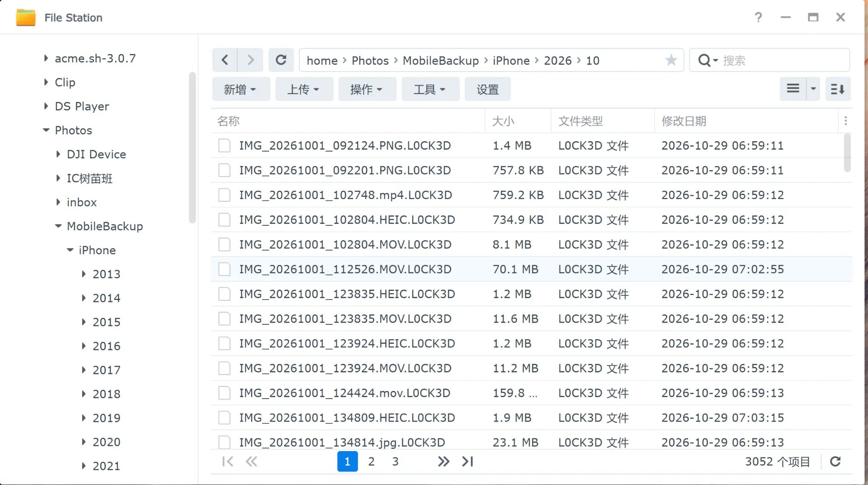Go to page 2 of file list
Viewport: 868px width, 485px height.
click(371, 461)
